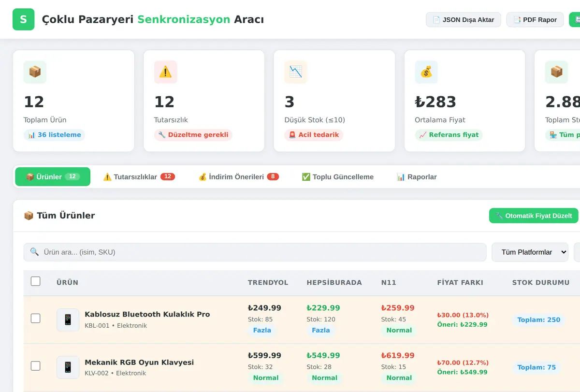Click the warning icon on Tutarsızlık card
This screenshot has height=392, width=580.
165,72
